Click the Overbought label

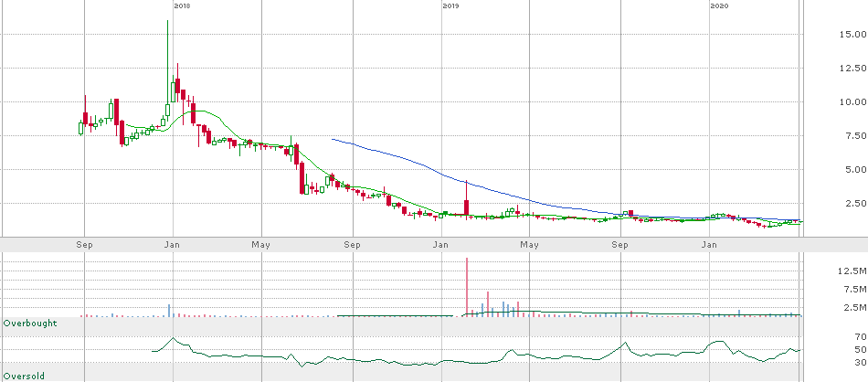coord(30,323)
